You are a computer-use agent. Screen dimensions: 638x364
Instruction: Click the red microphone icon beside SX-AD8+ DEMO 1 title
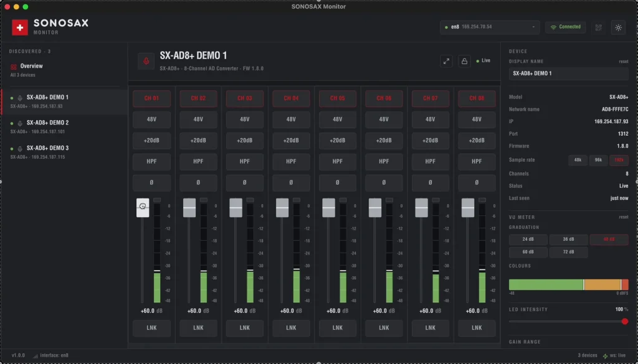[x=146, y=61]
